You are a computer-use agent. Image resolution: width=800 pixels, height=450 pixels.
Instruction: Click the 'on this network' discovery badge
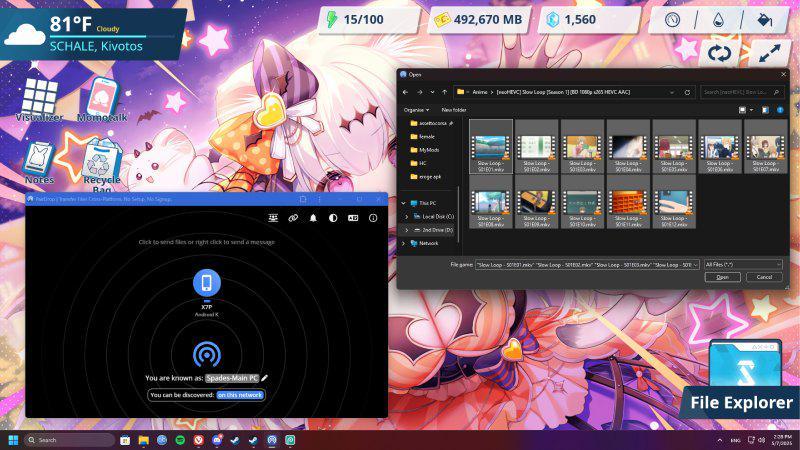(240, 395)
